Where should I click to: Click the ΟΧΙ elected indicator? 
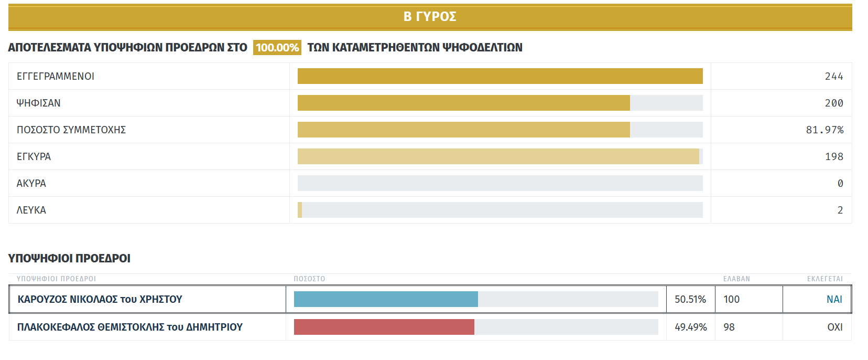[834, 327]
